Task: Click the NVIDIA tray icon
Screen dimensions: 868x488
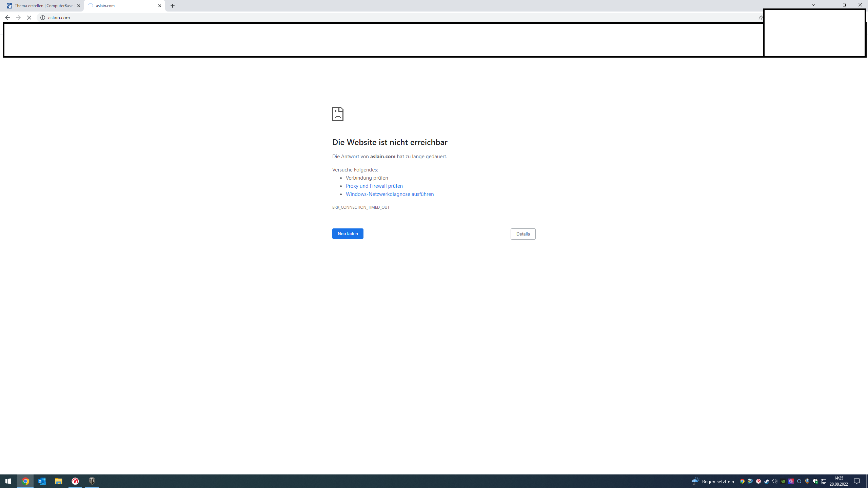Action: (x=783, y=481)
